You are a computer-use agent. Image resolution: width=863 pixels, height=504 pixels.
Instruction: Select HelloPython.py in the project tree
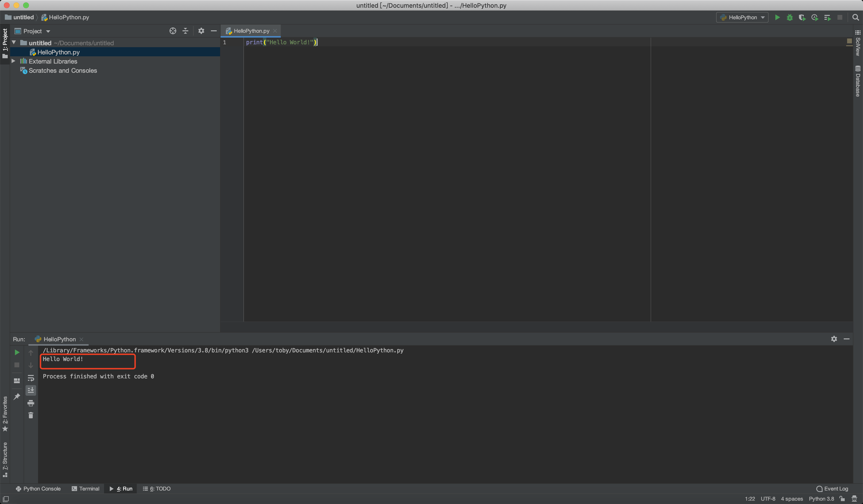(115, 52)
